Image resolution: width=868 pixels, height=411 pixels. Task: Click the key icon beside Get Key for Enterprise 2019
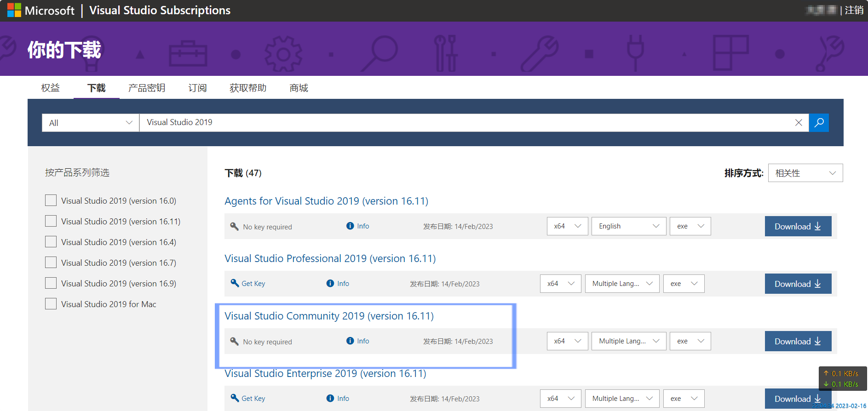(235, 398)
